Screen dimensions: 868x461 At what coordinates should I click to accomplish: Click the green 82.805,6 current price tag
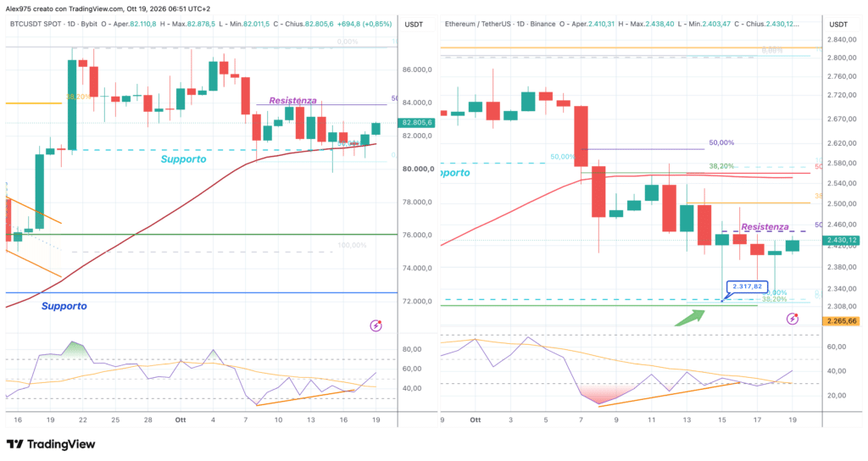click(x=415, y=122)
